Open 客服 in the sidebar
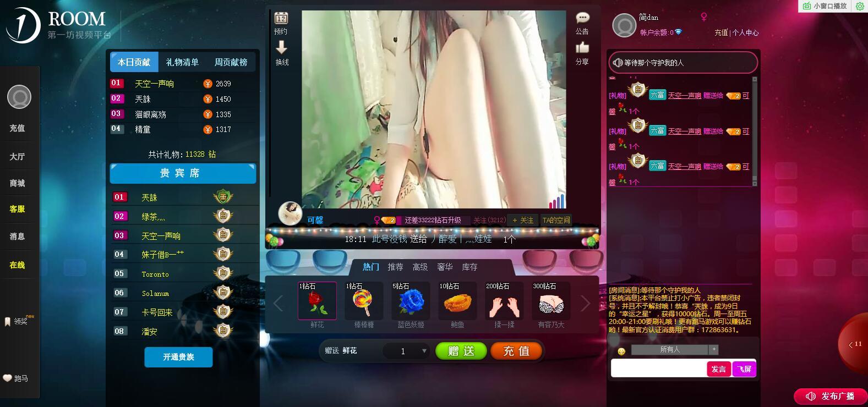 pyautogui.click(x=17, y=209)
